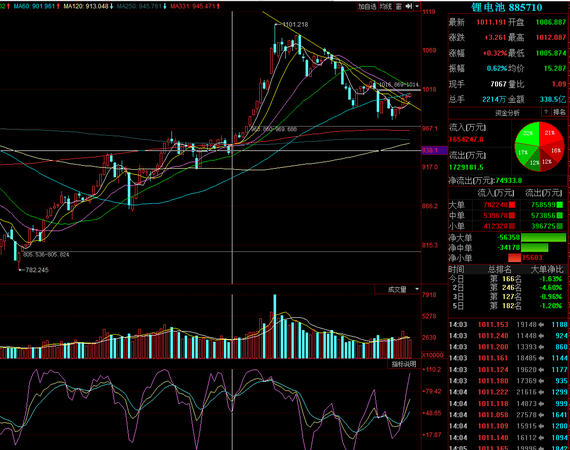The width and height of the screenshot is (570, 450).
Task: Click the collapse-side-panel arrow icon
Action: tap(409, 7)
